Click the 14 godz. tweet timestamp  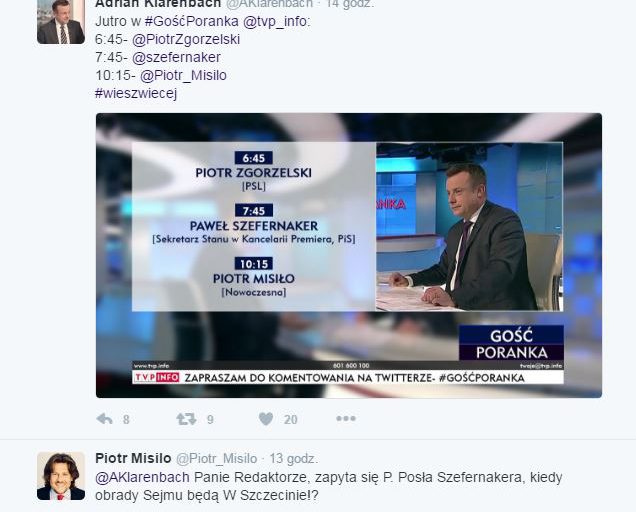click(x=350, y=4)
